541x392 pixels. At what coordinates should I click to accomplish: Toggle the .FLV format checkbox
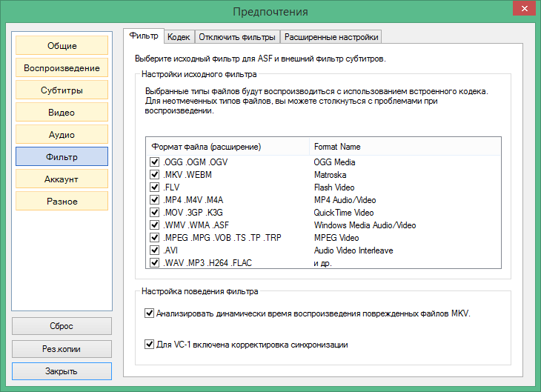(154, 187)
